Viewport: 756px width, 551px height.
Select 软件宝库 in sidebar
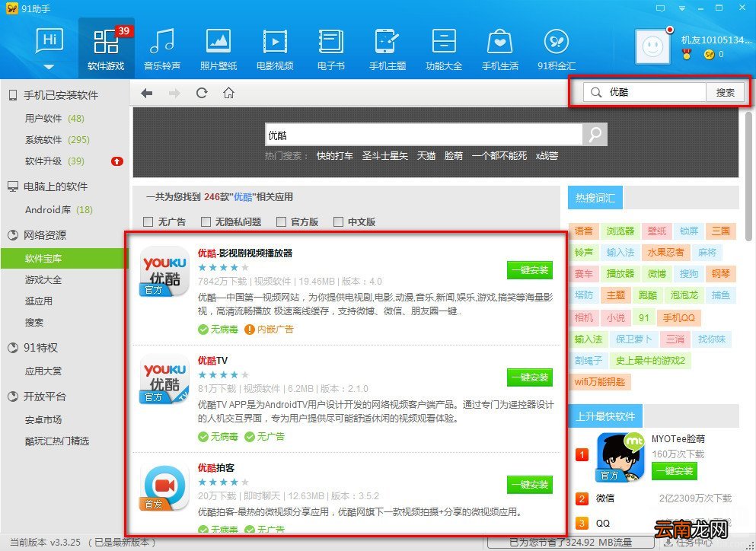[x=65, y=259]
